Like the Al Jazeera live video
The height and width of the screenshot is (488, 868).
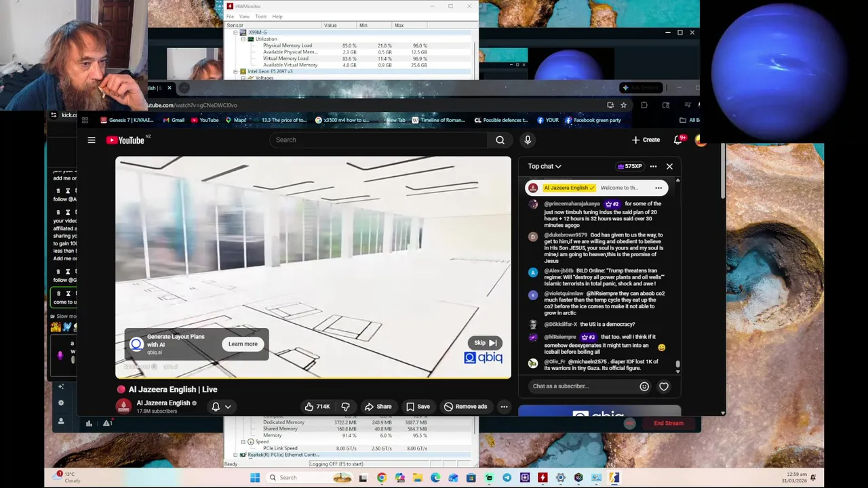(317, 407)
